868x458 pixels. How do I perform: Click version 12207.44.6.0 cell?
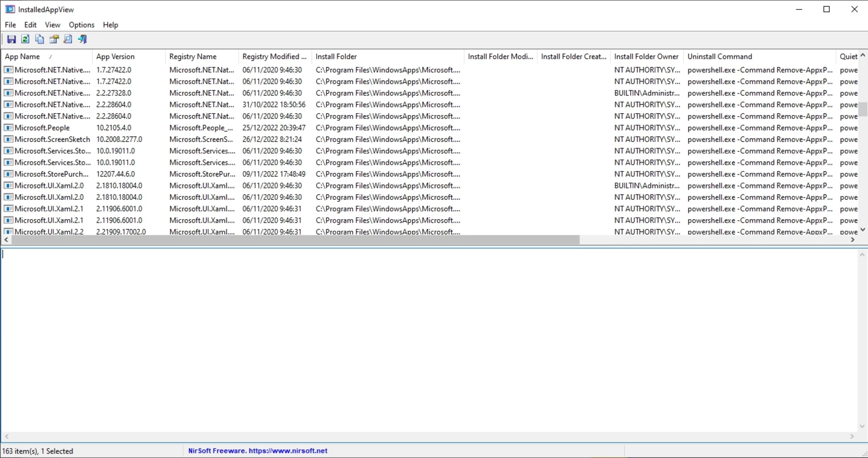click(116, 174)
